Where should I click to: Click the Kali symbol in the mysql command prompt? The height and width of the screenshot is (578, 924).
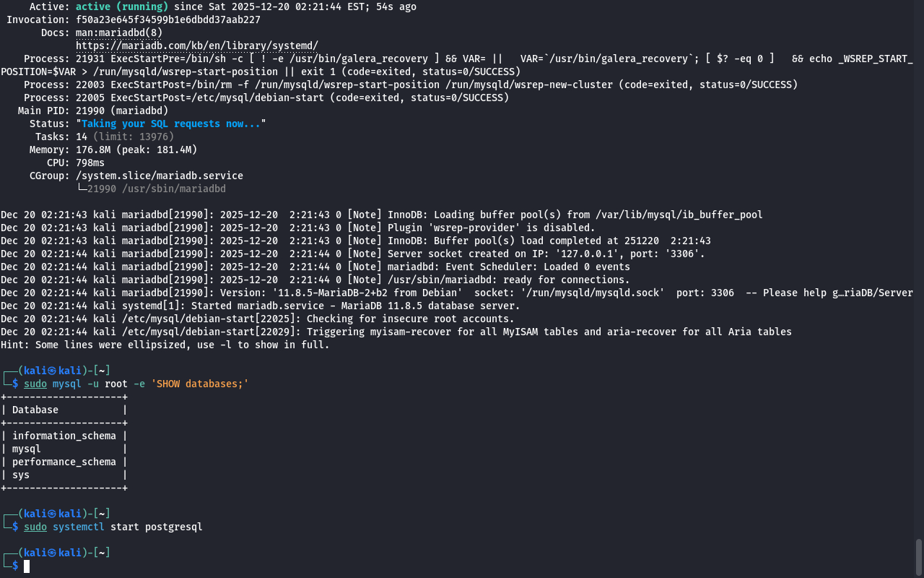click(52, 371)
